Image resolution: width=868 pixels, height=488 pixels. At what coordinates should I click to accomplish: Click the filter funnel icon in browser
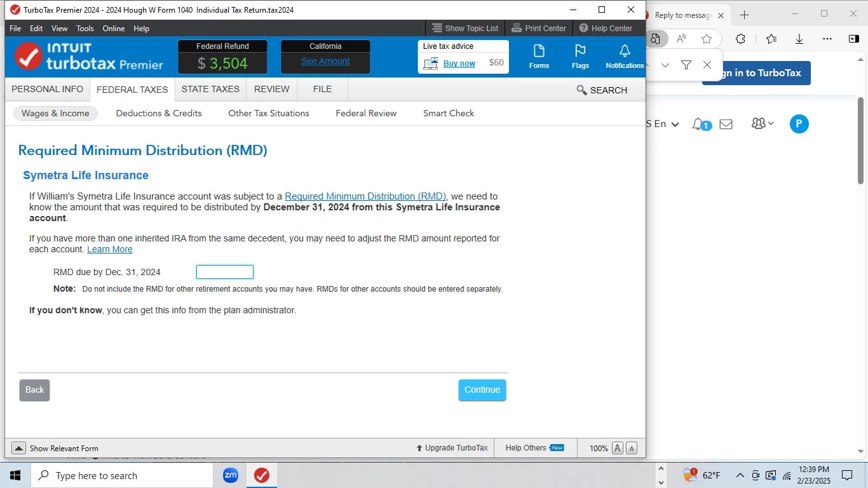coord(686,65)
